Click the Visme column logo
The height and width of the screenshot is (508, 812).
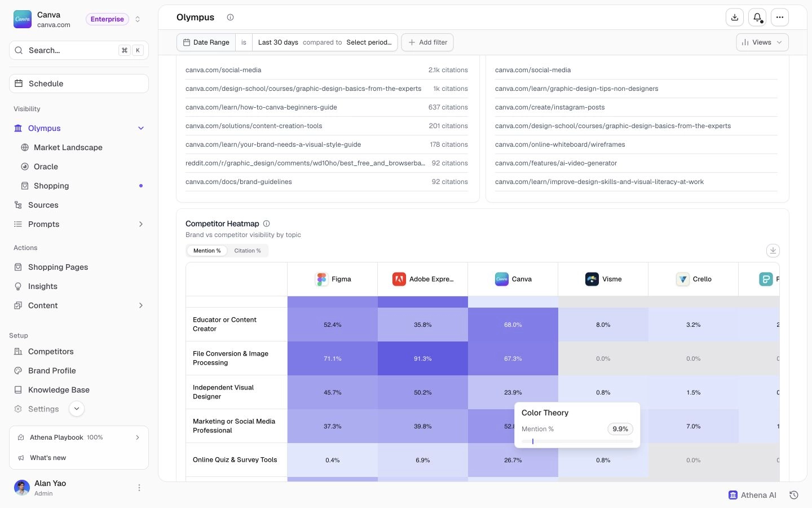pyautogui.click(x=592, y=279)
